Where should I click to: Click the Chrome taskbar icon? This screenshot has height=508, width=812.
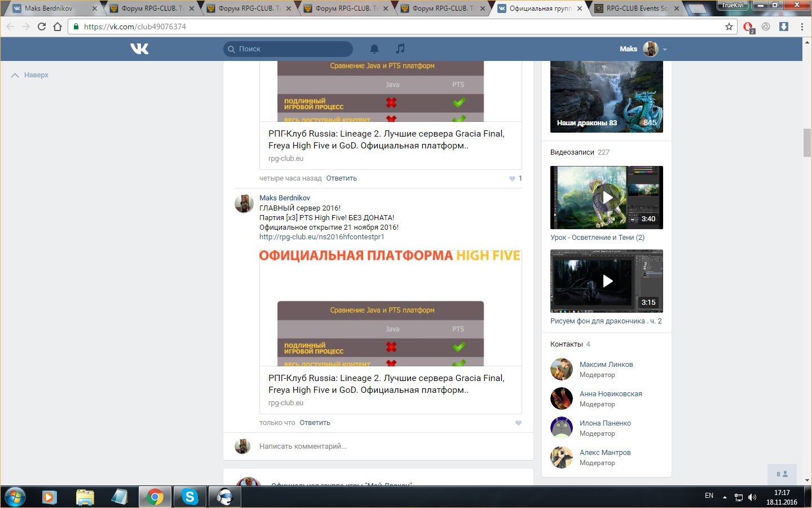coord(155,497)
